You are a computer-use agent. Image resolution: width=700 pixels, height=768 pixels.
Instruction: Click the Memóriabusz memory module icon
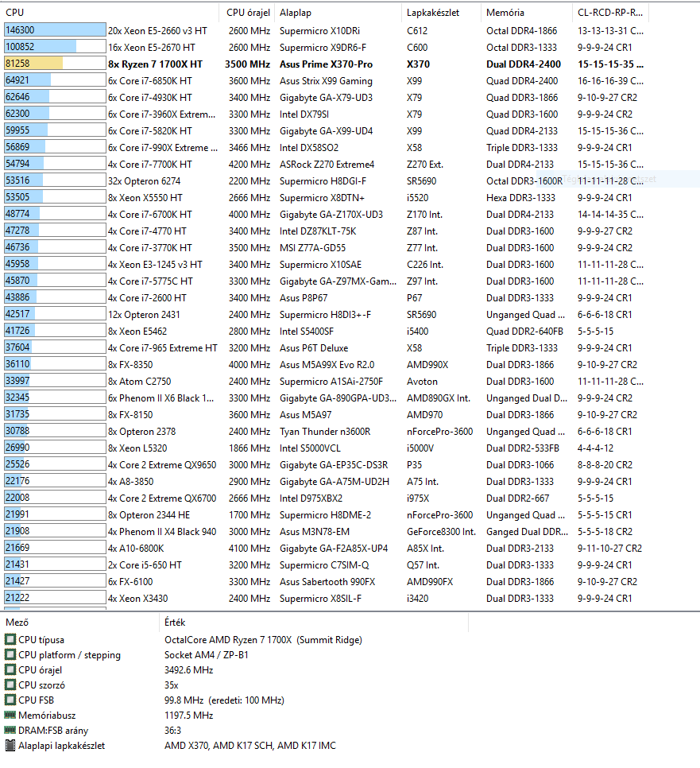[x=10, y=715]
